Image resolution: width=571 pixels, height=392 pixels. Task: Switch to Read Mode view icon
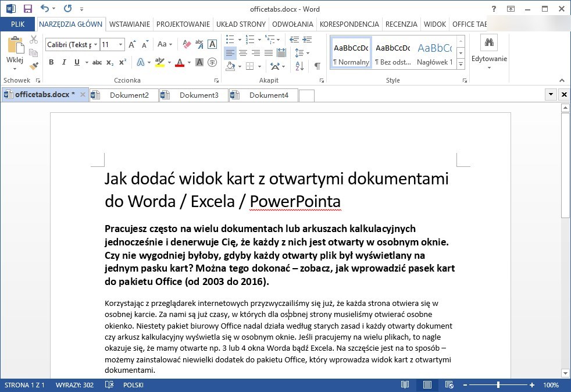[x=405, y=384]
